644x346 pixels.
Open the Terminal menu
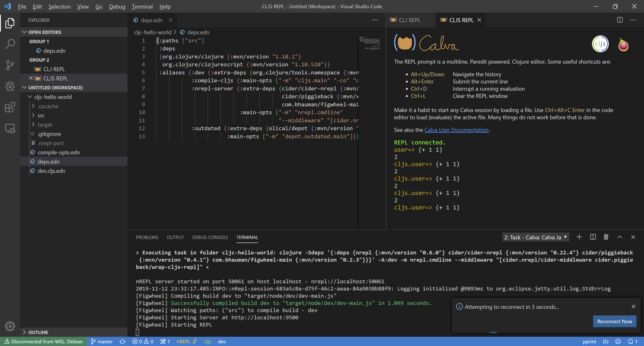(142, 7)
